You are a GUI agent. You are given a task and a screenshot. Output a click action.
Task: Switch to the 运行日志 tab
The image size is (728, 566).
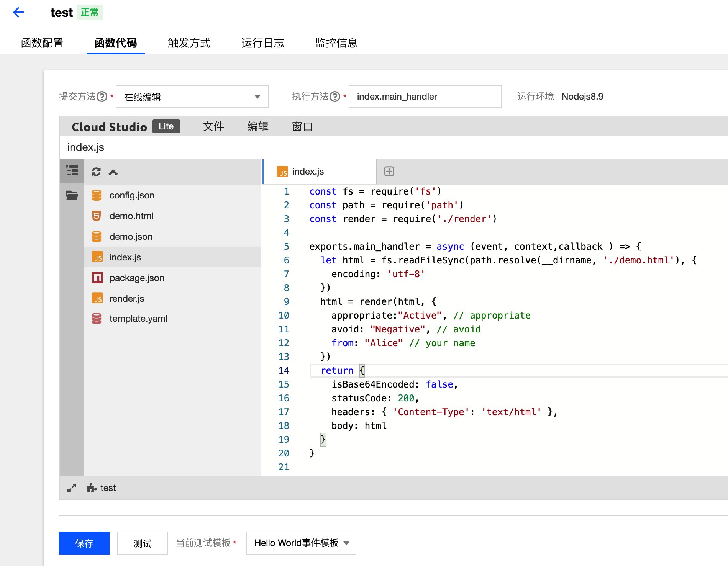pyautogui.click(x=263, y=43)
